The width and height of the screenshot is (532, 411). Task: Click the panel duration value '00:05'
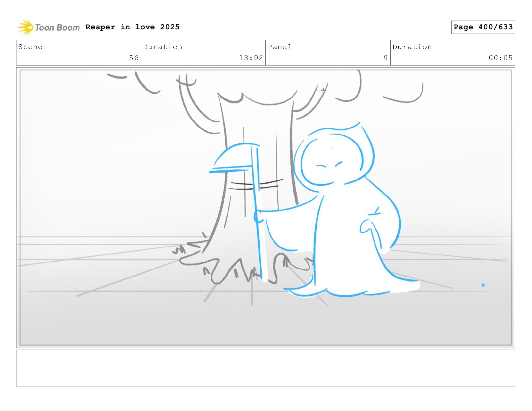500,58
